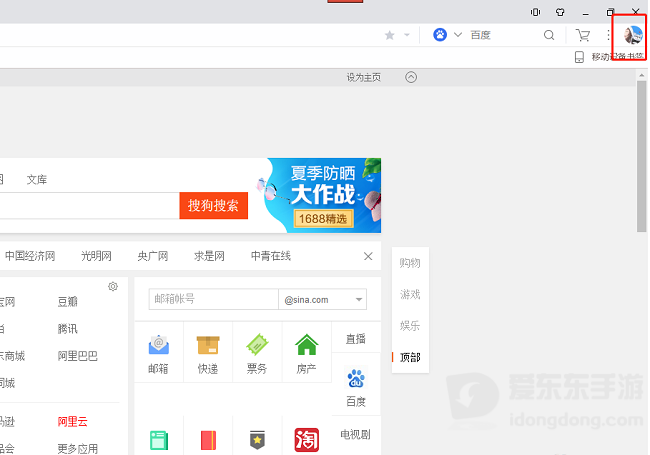Viewport: 650px width, 455px height.
Task: Open the 求是网 link
Action: point(209,256)
